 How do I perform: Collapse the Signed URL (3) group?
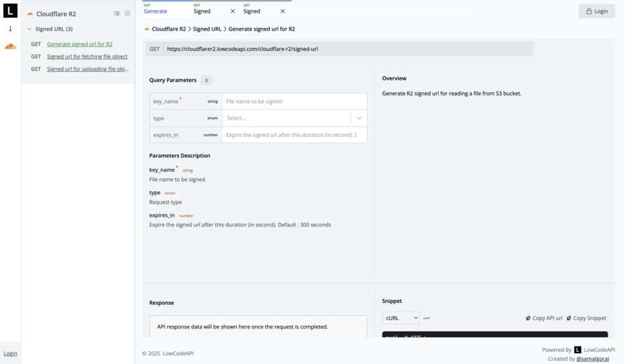click(29, 29)
